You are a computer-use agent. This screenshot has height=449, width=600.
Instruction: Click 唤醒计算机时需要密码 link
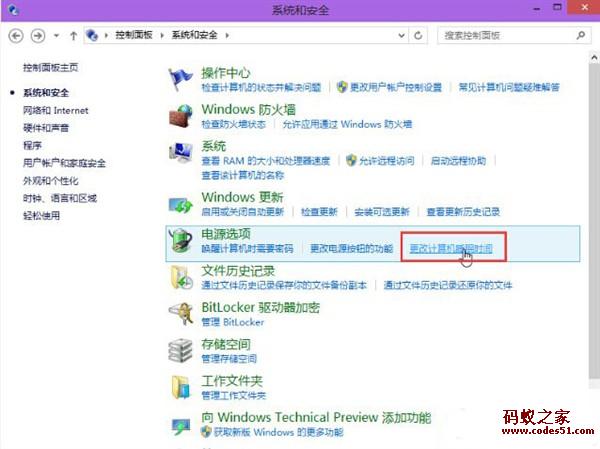pyautogui.click(x=247, y=248)
